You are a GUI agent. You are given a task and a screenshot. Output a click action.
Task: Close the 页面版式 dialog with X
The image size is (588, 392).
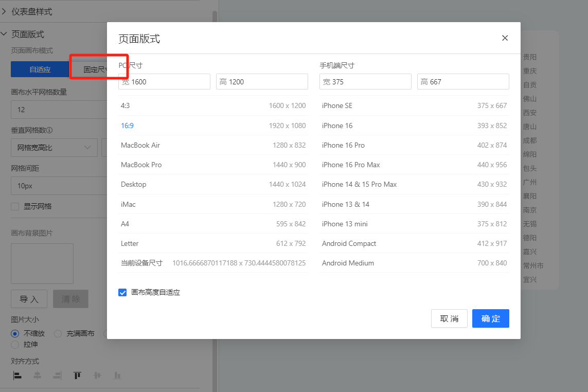click(x=505, y=38)
